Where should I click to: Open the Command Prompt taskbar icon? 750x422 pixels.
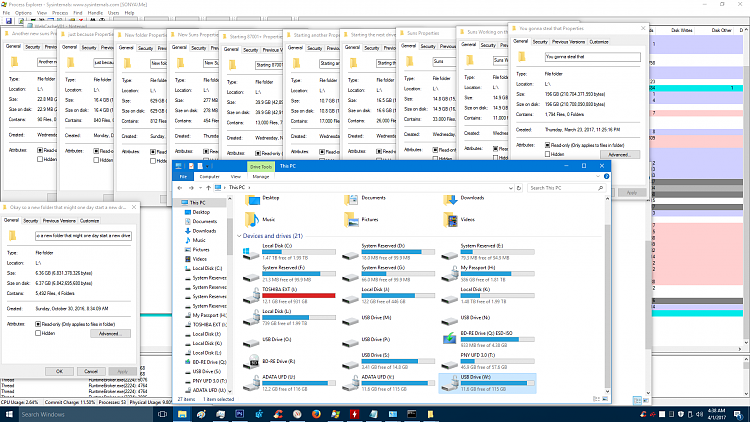pos(412,414)
